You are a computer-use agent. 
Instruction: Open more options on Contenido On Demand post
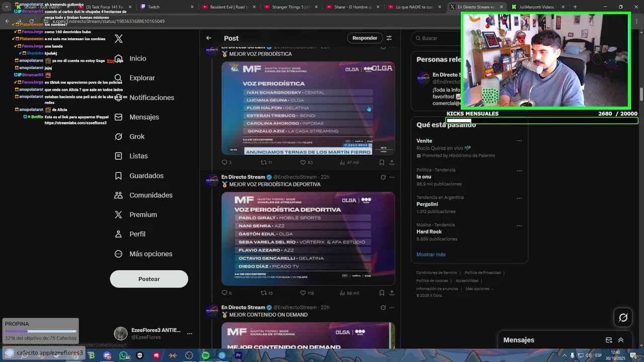(392, 308)
